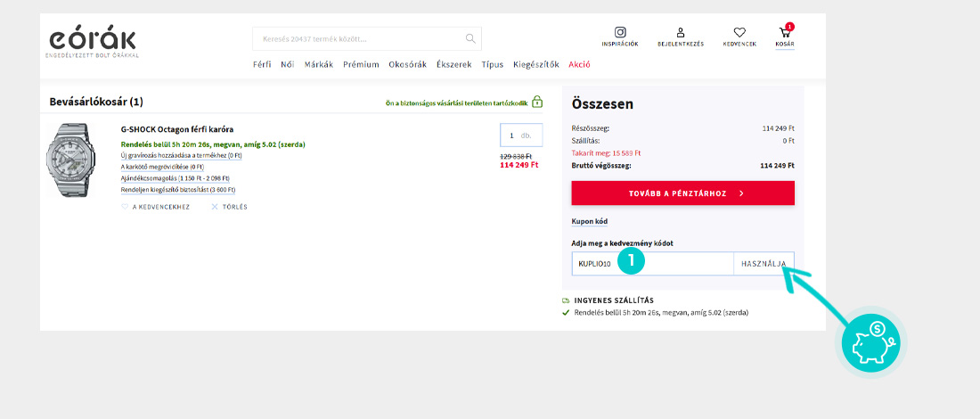Open the Kiegészítők menu
Screen dimensions: 980x419
(x=535, y=64)
